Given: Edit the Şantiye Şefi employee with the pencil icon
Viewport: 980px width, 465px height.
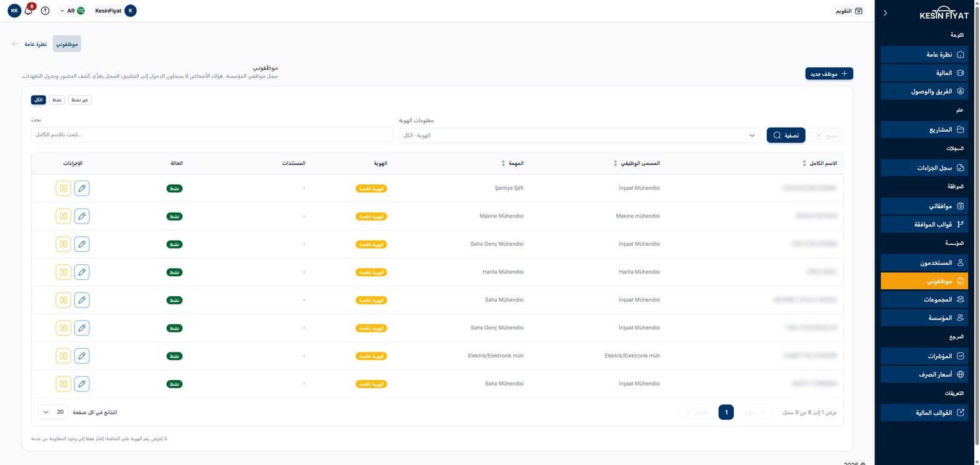Looking at the screenshot, I should 82,188.
